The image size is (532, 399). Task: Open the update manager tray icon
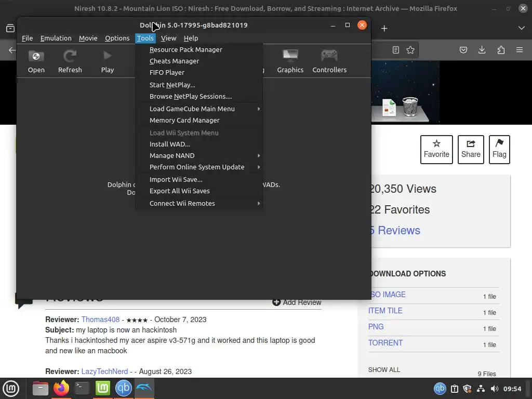tap(455, 389)
